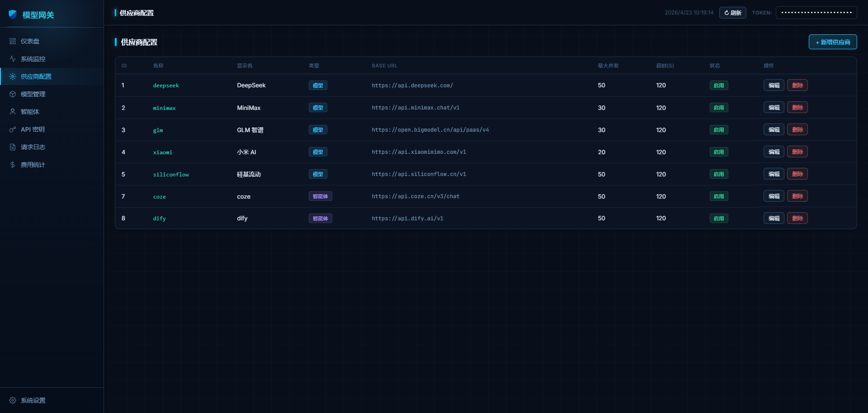Viewport: 868px width, 413px height.
Task: Click the timestamp 2026/4/23 10:19:14
Action: click(689, 13)
